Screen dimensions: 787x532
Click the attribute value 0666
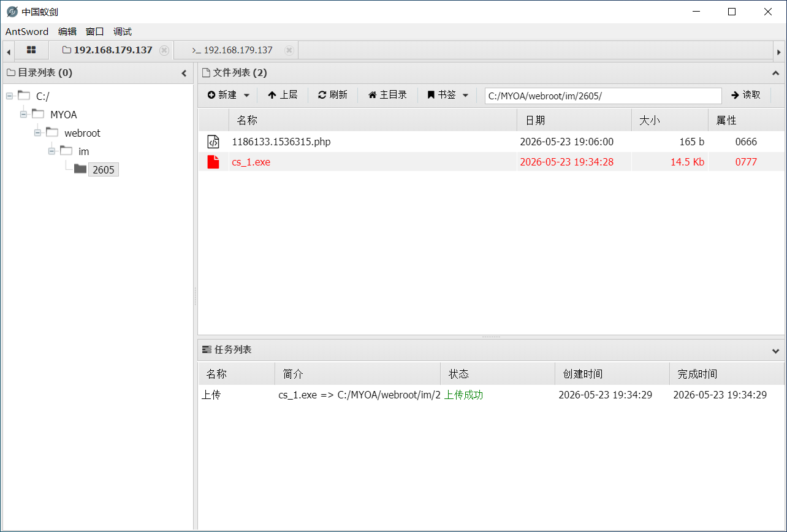[x=746, y=142]
